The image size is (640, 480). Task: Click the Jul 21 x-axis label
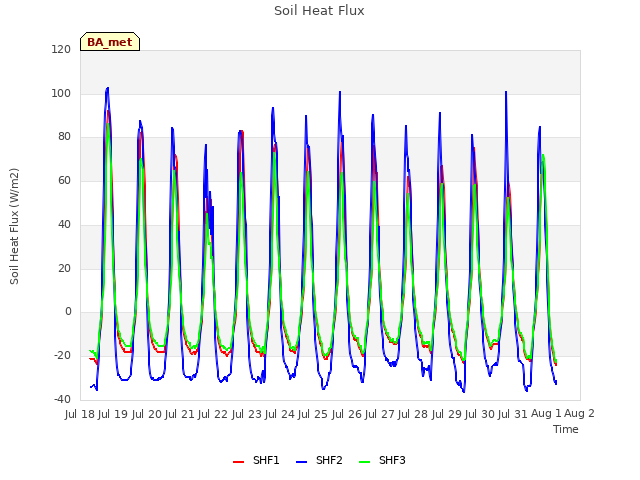point(180,414)
